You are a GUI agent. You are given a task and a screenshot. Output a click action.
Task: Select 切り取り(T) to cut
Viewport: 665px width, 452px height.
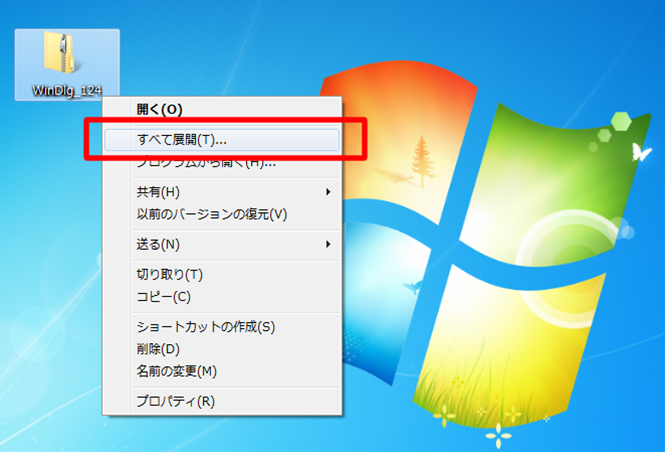pyautogui.click(x=222, y=274)
